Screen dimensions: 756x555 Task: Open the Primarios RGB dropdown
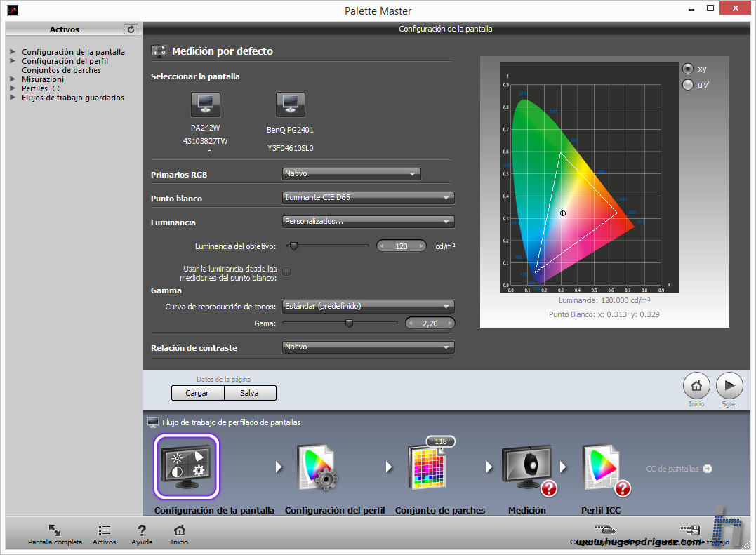tap(351, 174)
